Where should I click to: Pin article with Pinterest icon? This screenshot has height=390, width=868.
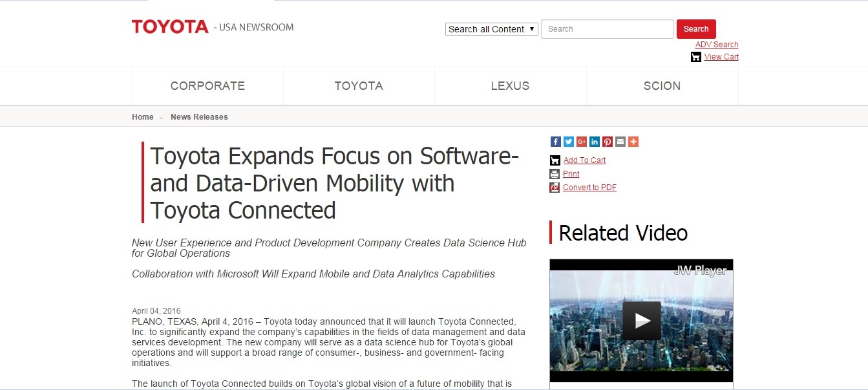(x=607, y=142)
